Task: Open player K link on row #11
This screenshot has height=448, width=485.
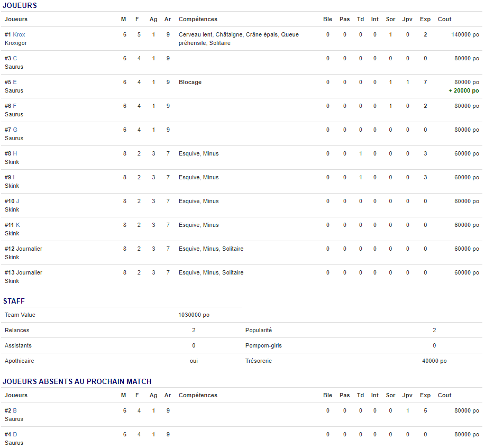Action: tap(18, 225)
